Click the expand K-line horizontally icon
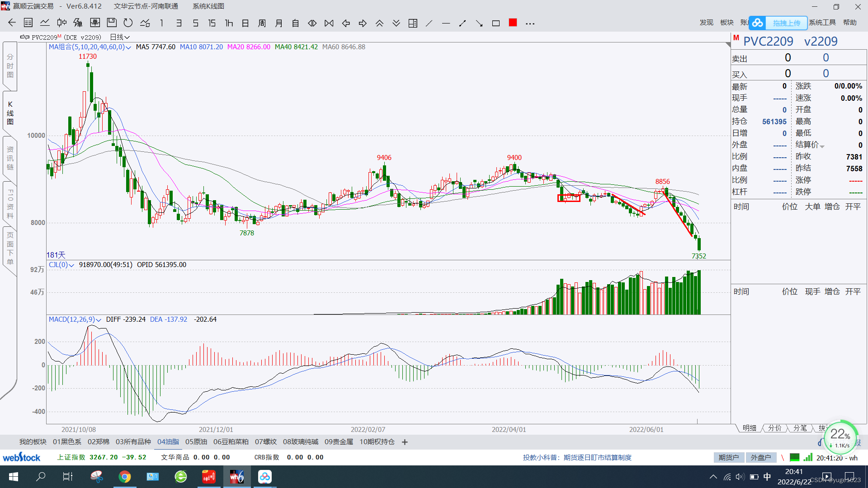This screenshot has height=488, width=868. click(312, 23)
